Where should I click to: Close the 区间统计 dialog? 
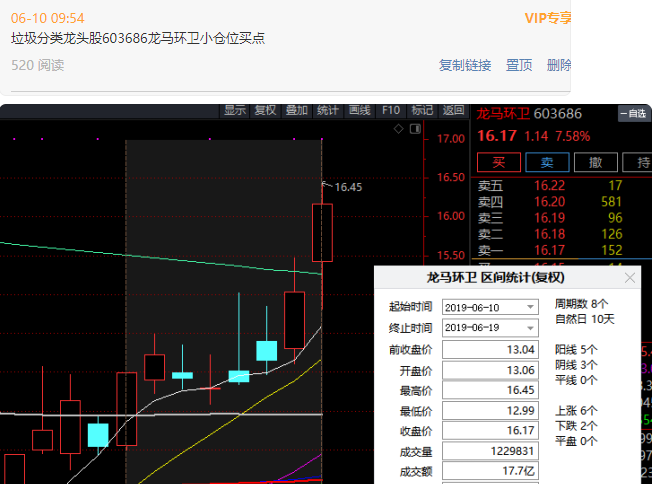[x=630, y=278]
